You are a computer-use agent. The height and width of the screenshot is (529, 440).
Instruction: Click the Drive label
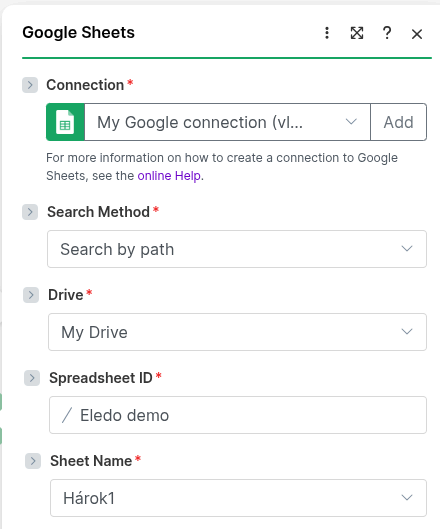pos(66,295)
